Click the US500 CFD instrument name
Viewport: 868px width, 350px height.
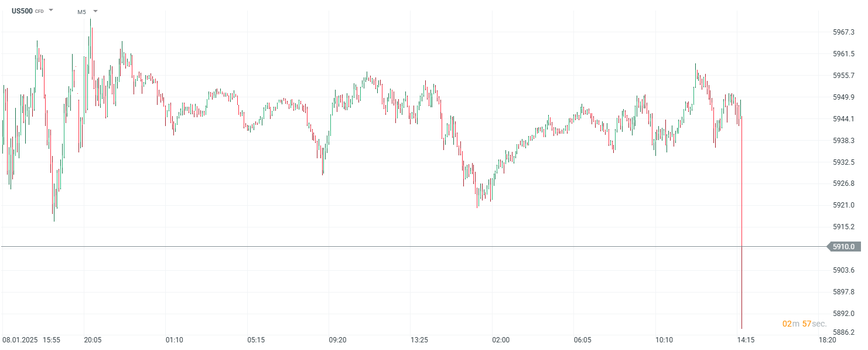(23, 11)
